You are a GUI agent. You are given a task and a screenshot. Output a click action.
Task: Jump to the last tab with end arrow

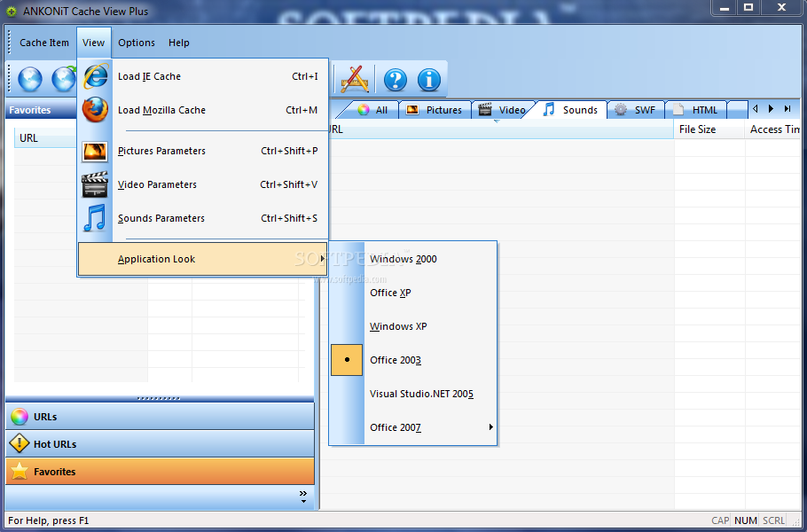(x=787, y=108)
